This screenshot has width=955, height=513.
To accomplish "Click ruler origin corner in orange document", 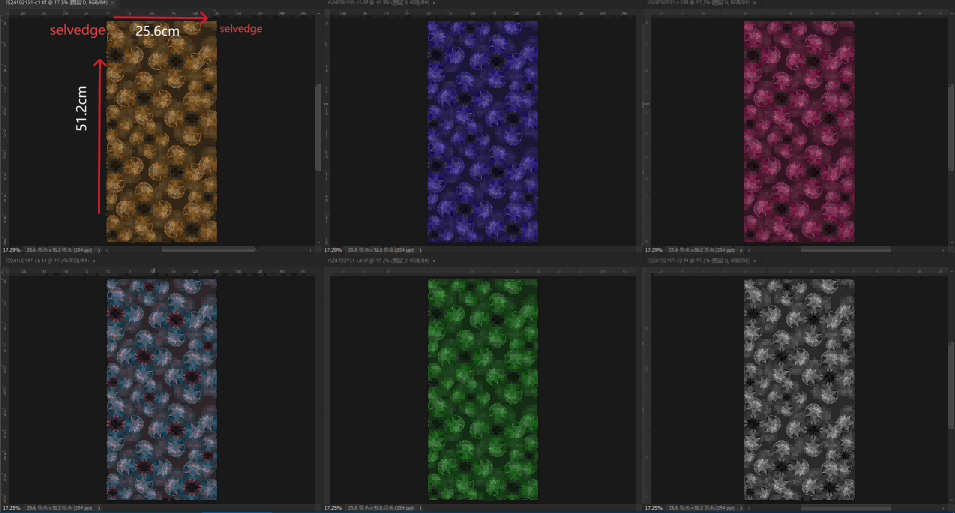I will point(3,15).
